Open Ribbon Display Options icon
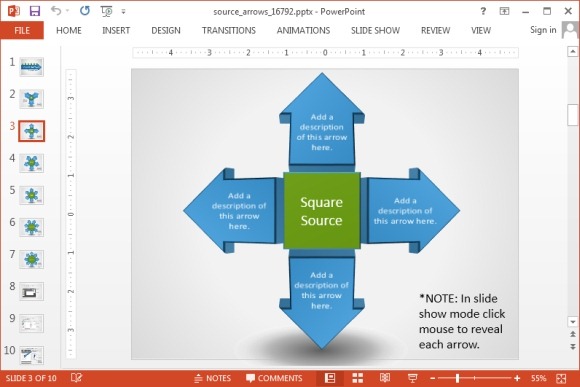This screenshot has height=387, width=580. click(504, 11)
